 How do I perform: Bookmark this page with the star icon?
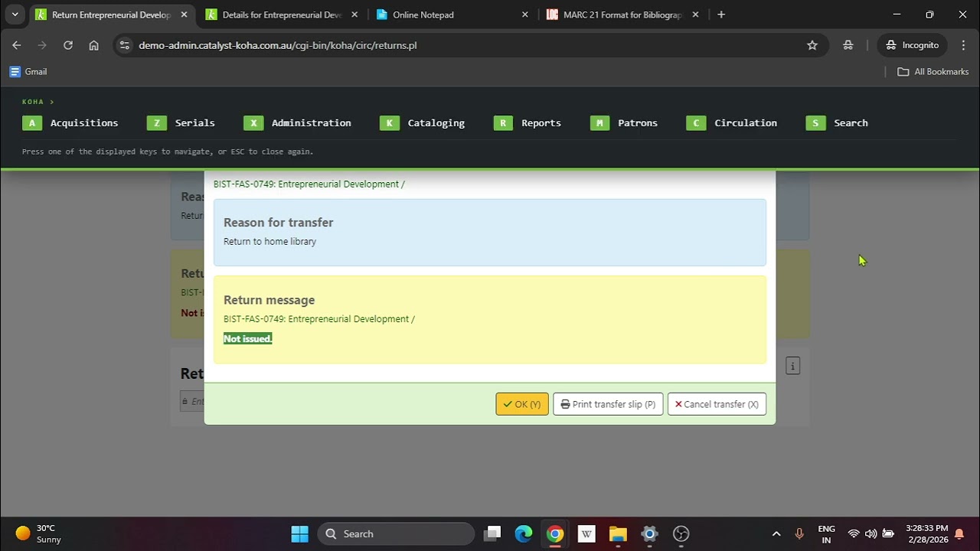click(812, 45)
